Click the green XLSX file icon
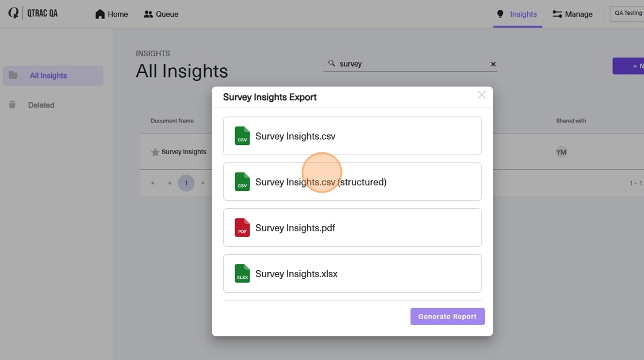644x360 pixels. (x=242, y=274)
